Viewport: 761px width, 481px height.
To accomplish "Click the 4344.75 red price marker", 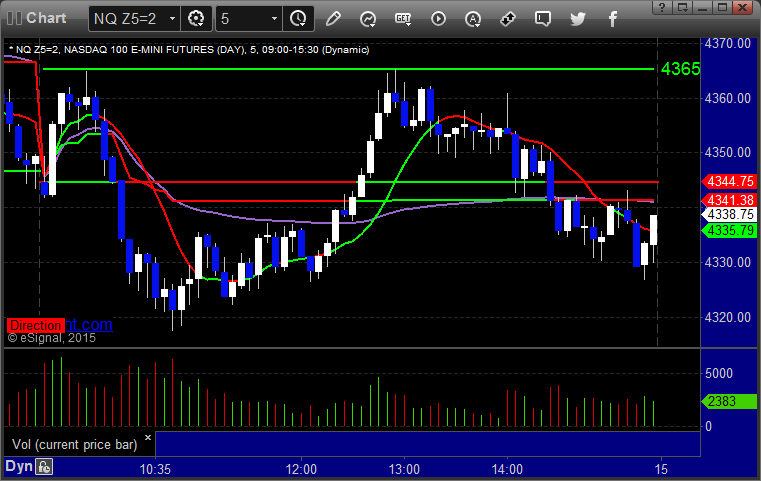I will (x=729, y=182).
